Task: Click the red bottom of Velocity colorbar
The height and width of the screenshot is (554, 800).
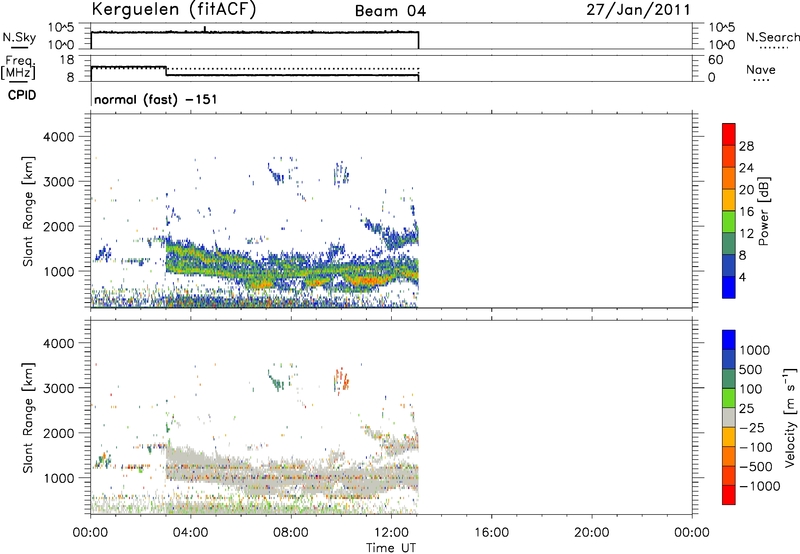Action: [729, 495]
